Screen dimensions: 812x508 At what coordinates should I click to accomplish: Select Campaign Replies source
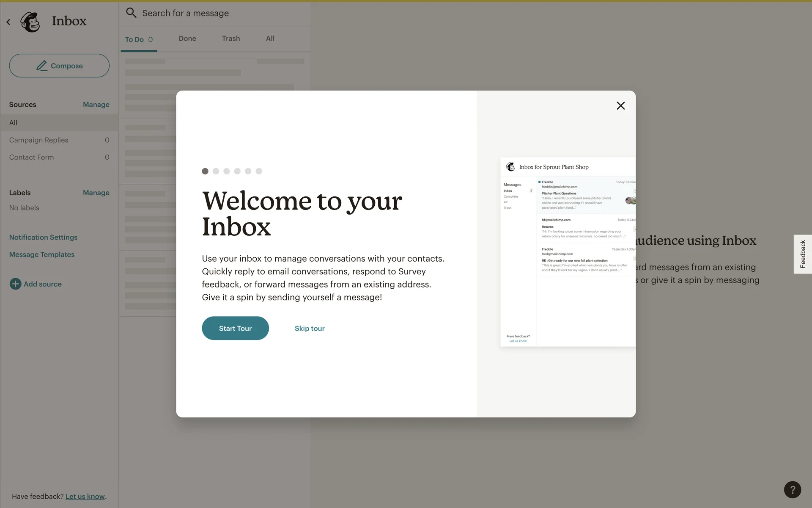pos(38,140)
